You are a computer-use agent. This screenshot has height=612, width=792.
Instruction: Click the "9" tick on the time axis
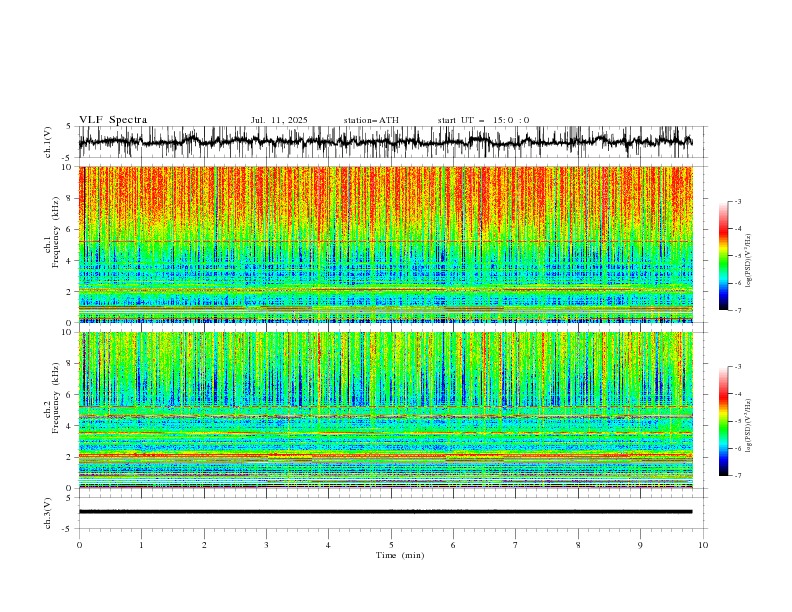(x=640, y=545)
